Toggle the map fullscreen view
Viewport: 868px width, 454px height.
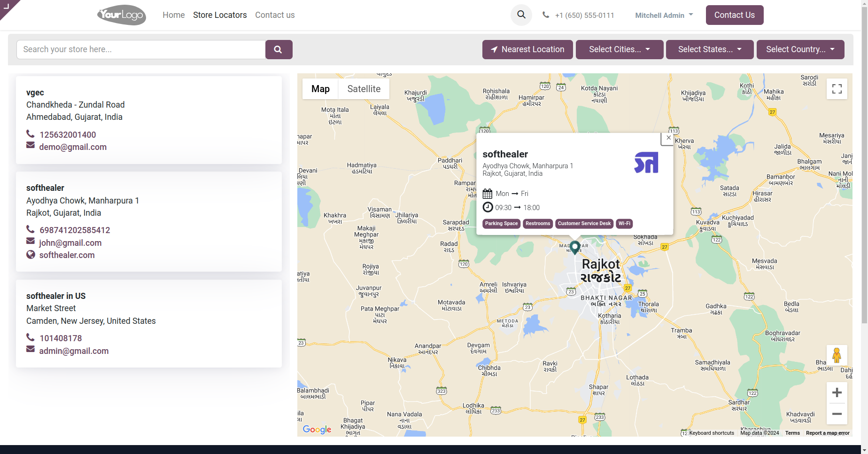tap(837, 89)
